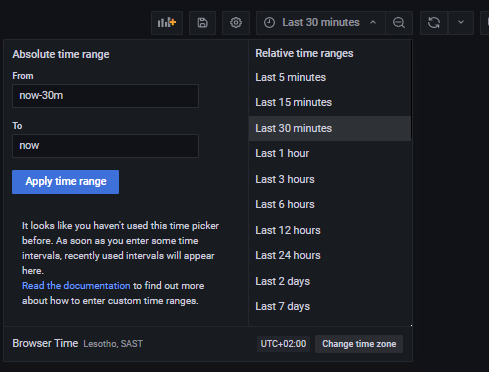Click the 'Absolute time range' heading
The height and width of the screenshot is (372, 489).
click(x=61, y=54)
